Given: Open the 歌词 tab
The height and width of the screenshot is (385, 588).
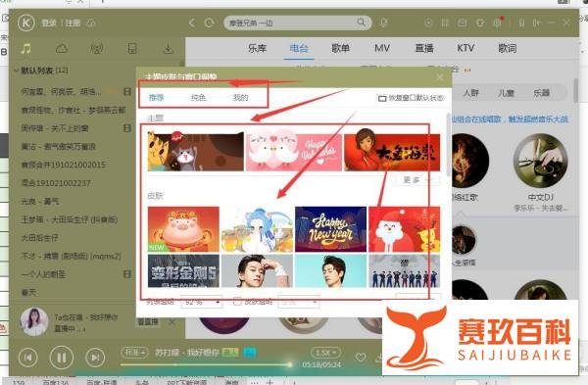Looking at the screenshot, I should click(507, 48).
